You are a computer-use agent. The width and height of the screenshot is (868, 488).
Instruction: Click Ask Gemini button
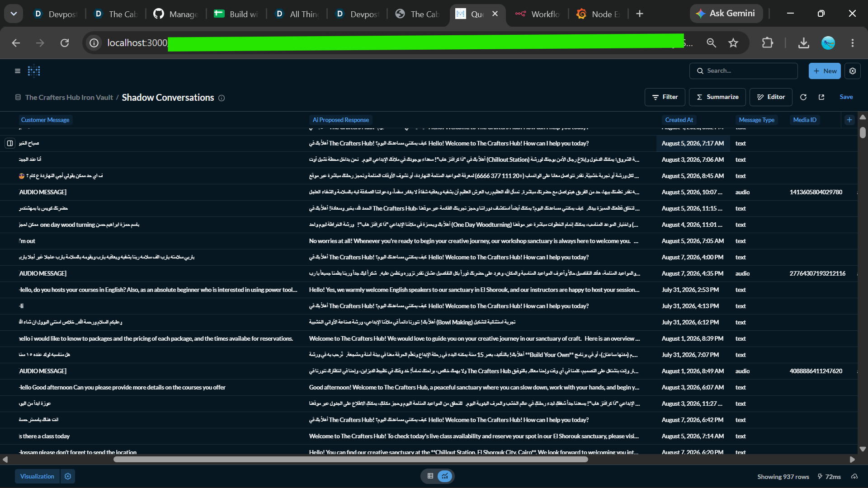tap(726, 14)
